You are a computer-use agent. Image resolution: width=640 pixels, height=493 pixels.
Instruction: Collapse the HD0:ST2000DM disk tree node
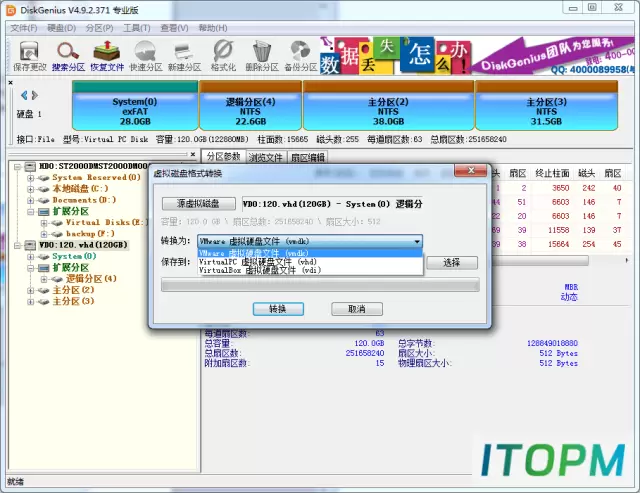coord(17,167)
